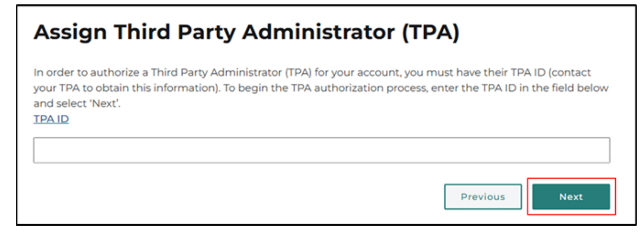Screen dimensions: 644x235
Task: Open the TPA ID link
Action: click(x=51, y=119)
